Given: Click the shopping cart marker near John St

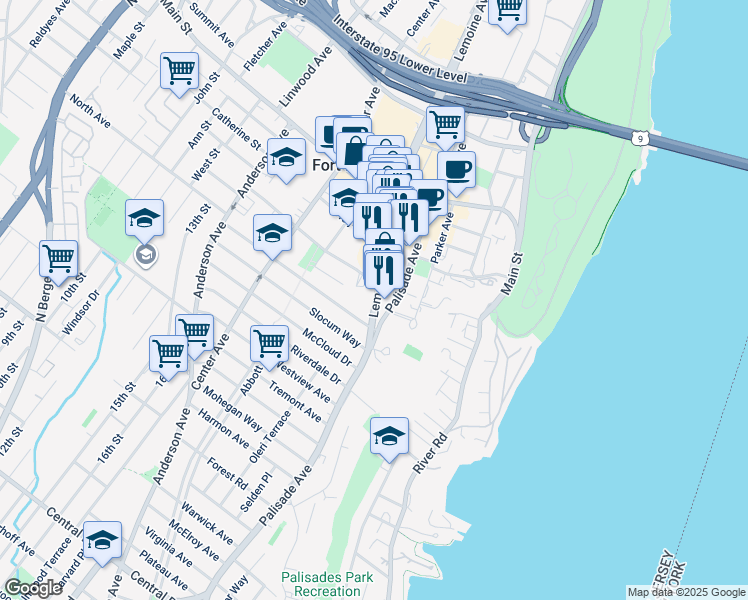Looking at the screenshot, I should pos(179,74).
